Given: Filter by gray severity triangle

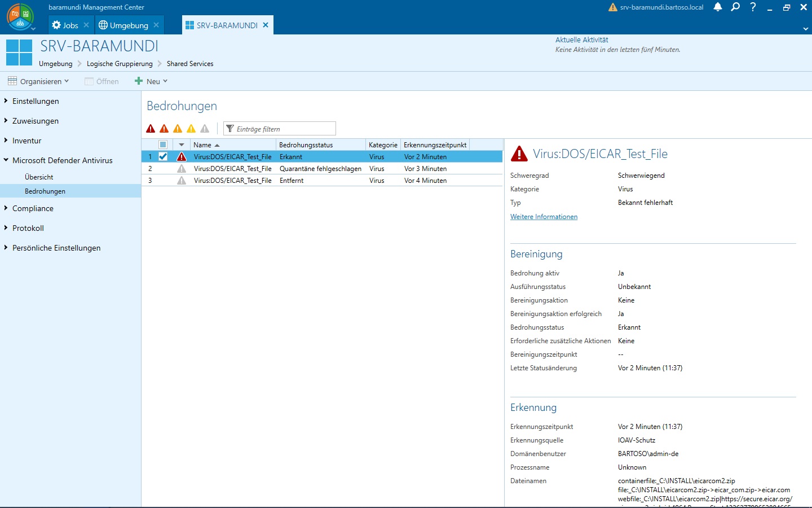Looking at the screenshot, I should pyautogui.click(x=205, y=129).
